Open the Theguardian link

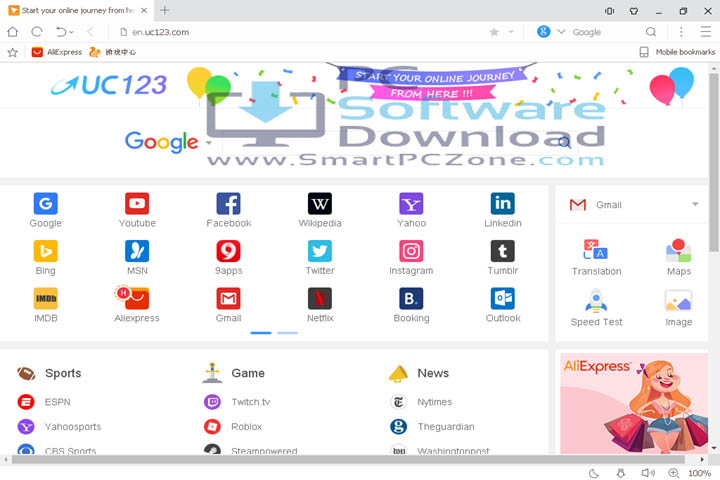[432, 427]
